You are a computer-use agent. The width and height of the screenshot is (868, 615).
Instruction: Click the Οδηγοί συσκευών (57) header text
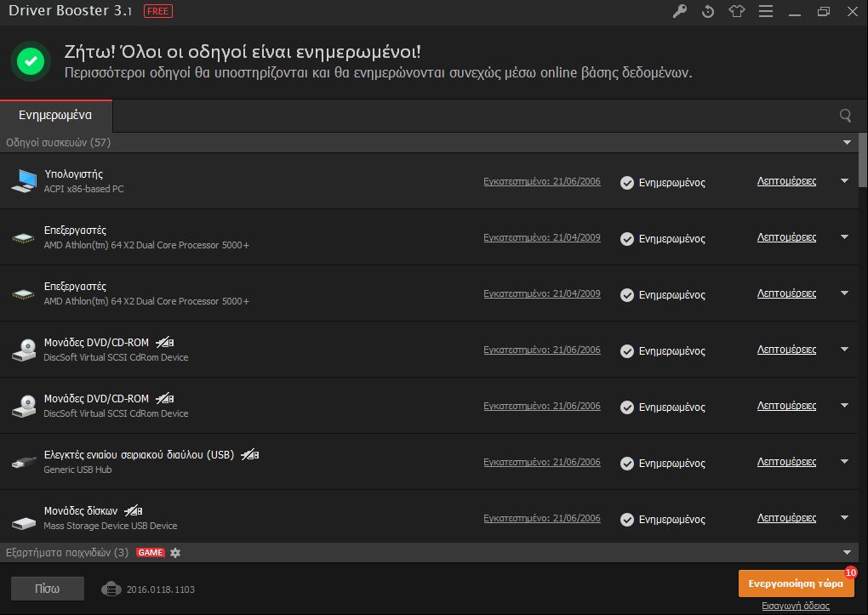click(x=58, y=142)
